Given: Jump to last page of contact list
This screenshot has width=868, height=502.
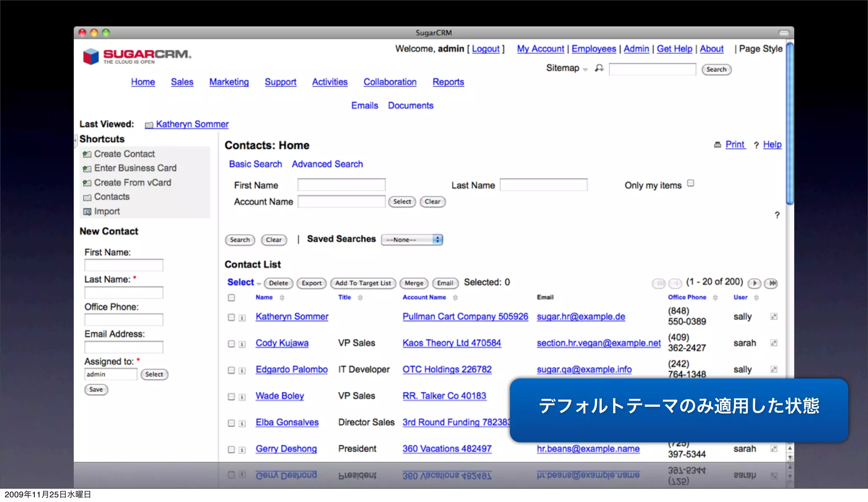Looking at the screenshot, I should point(772,283).
